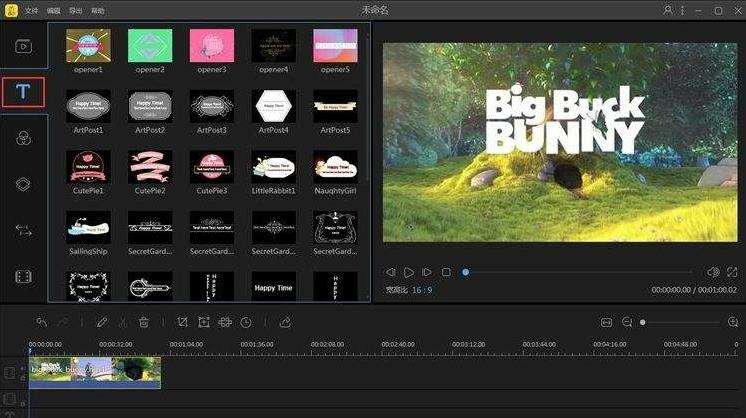Open the Filters tab with three circles
This screenshot has height=418, width=746.
click(x=23, y=138)
